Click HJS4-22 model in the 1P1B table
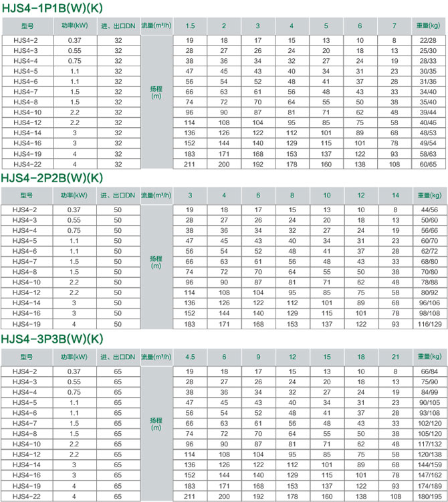 (x=27, y=164)
